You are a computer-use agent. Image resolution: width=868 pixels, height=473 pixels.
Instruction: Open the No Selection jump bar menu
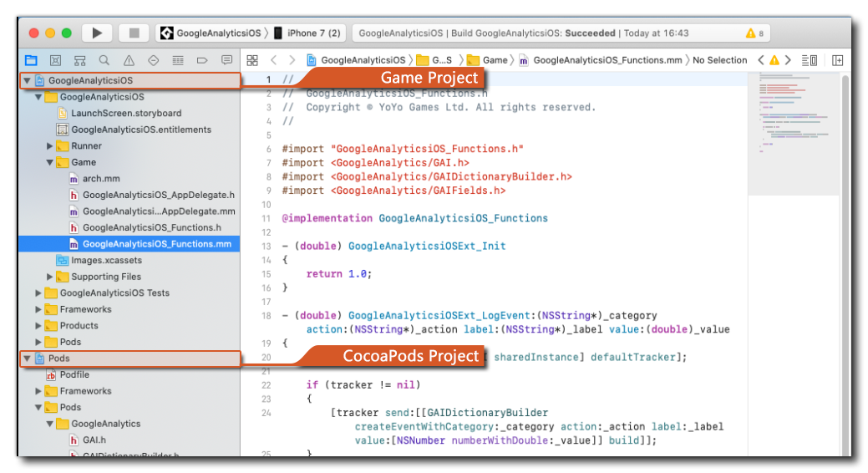click(x=719, y=60)
